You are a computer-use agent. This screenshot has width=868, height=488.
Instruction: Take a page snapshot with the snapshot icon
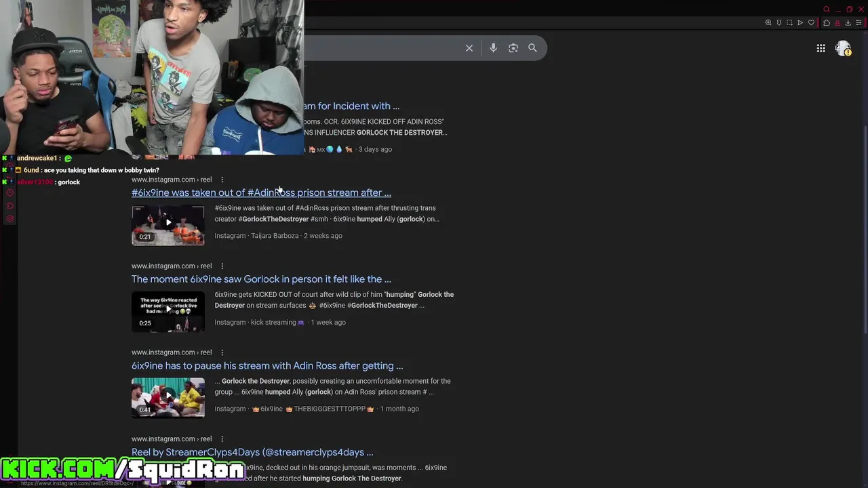(x=789, y=22)
